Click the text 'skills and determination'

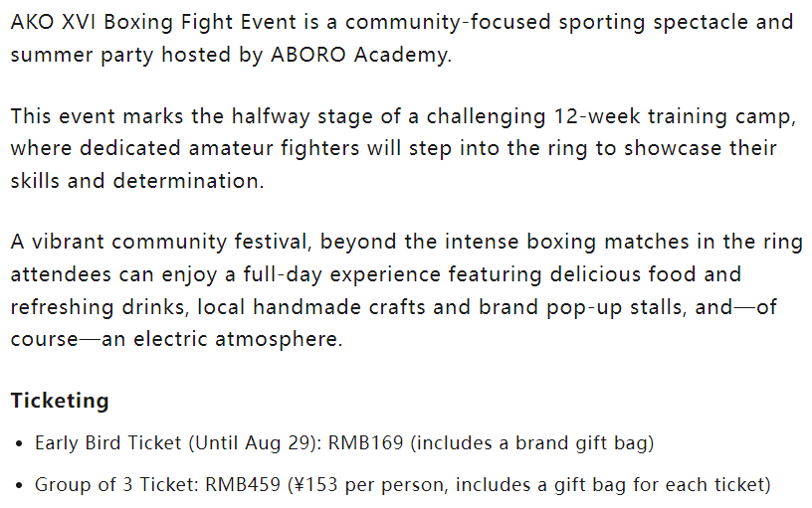pyautogui.click(x=134, y=181)
